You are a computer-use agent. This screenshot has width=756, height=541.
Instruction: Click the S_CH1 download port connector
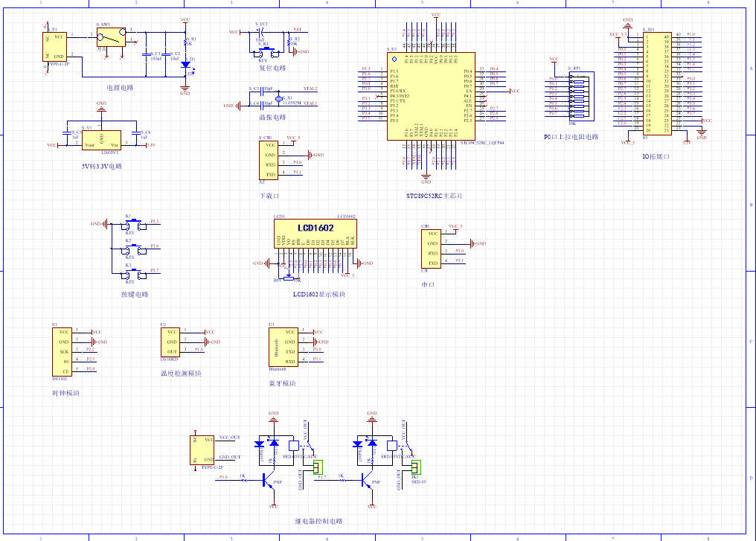coord(269,160)
